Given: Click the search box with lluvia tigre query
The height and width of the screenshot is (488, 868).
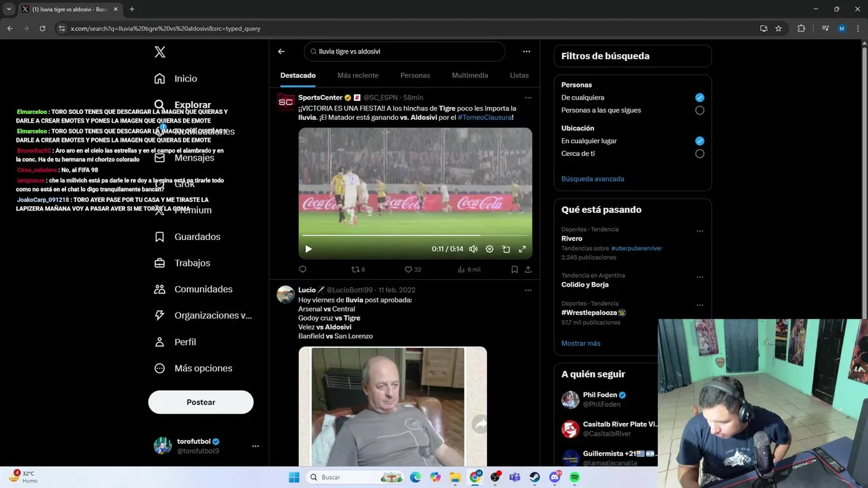Looking at the screenshot, I should pos(404,52).
